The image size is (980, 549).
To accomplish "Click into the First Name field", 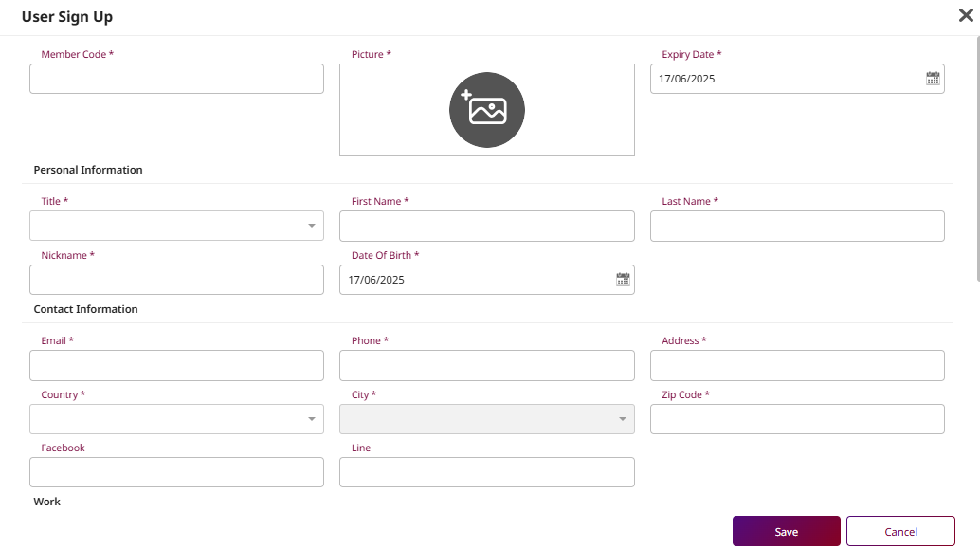I will pos(486,226).
